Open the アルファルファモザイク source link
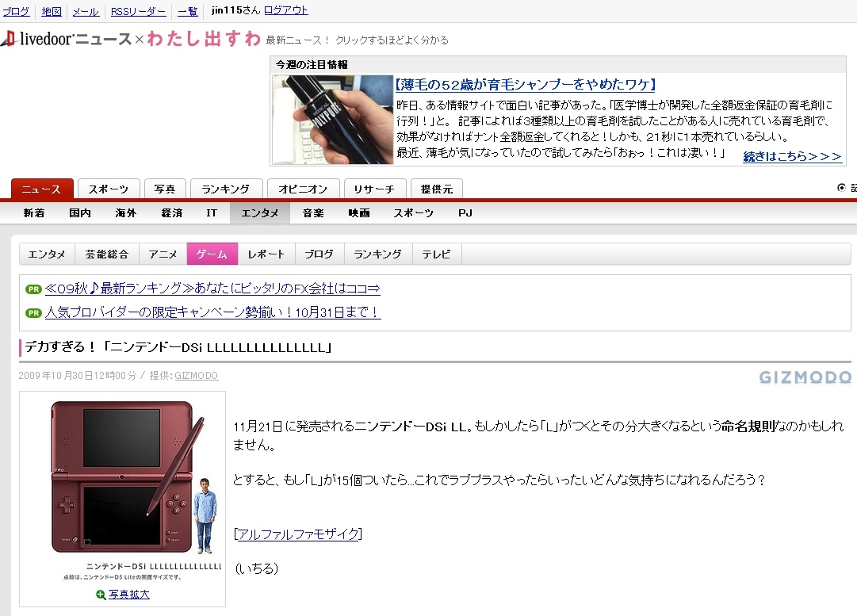Image resolution: width=857 pixels, height=616 pixels. pyautogui.click(x=298, y=534)
